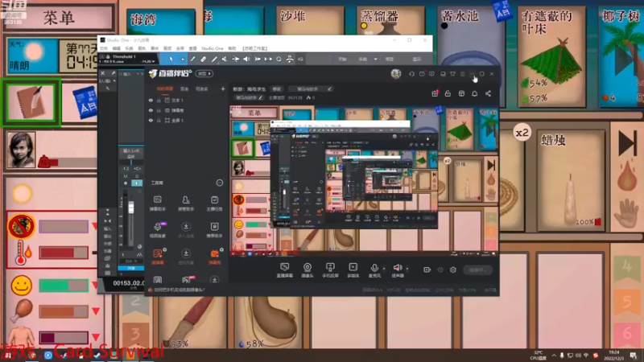Viewport: 644px width, 362px height.
Task: Toggle visibility of 文本 1 source
Action: (x=151, y=100)
